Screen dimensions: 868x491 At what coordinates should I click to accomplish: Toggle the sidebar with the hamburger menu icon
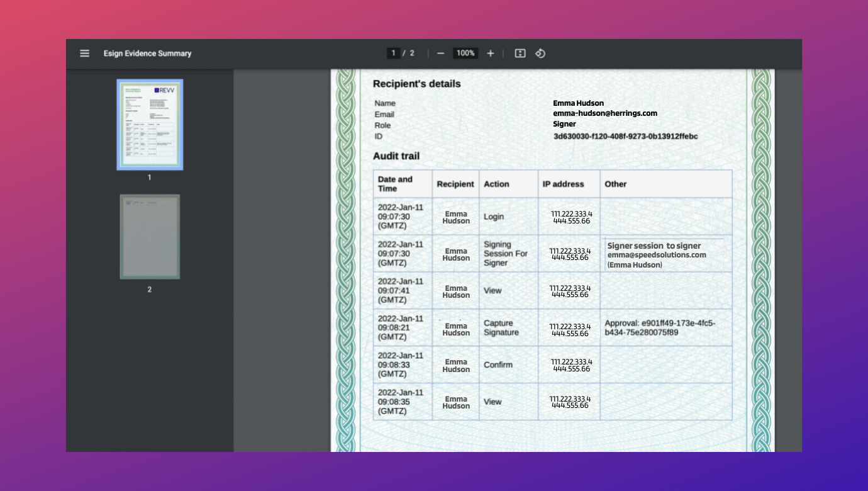point(85,54)
